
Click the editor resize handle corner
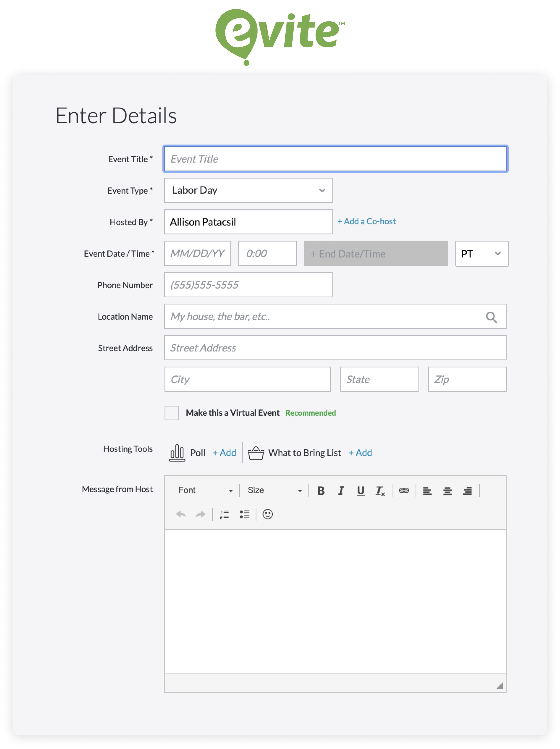500,686
